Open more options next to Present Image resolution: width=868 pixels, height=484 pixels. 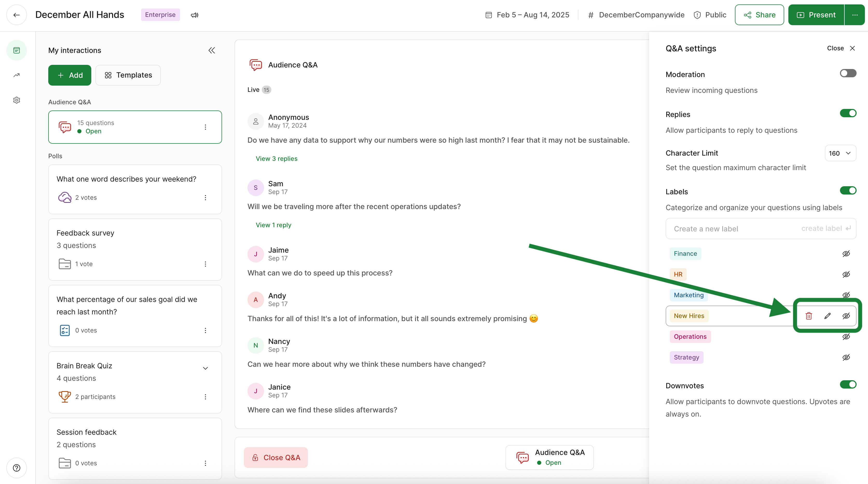tap(855, 15)
